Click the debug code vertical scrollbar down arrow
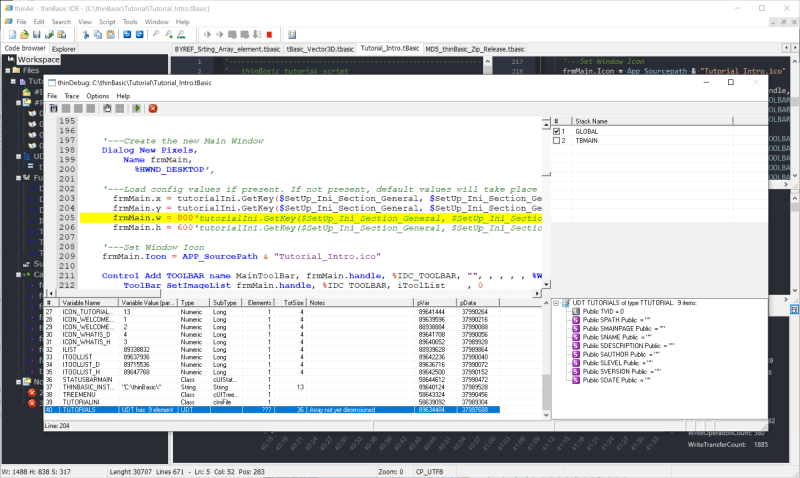Image resolution: width=800 pixels, height=478 pixels. pos(546,285)
